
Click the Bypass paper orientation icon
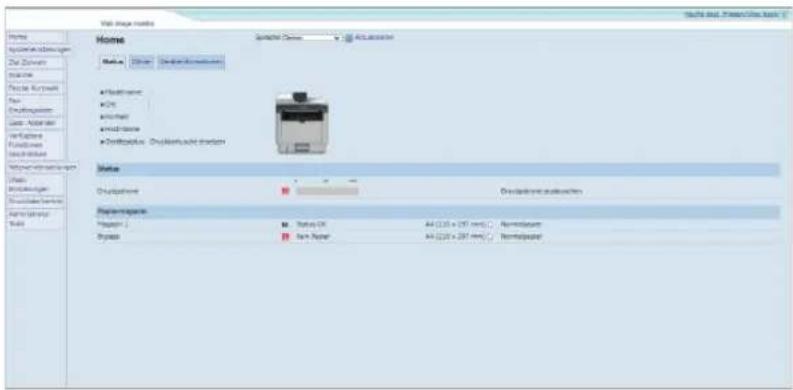490,236
